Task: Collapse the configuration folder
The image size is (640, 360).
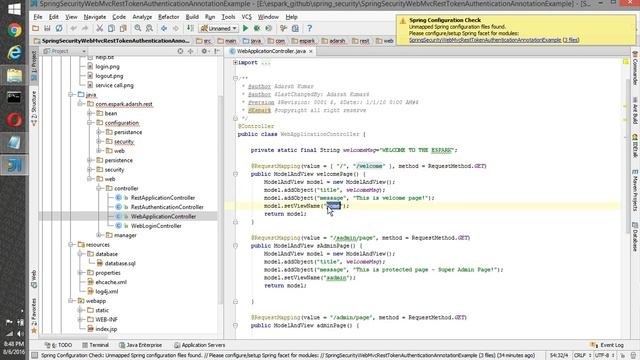Action: (x=89, y=123)
